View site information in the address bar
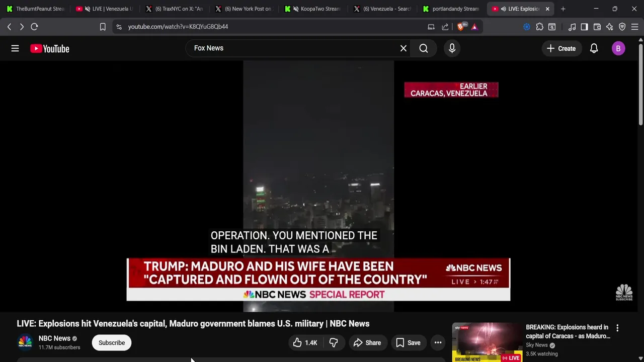This screenshot has width=644, height=362. tap(119, 27)
